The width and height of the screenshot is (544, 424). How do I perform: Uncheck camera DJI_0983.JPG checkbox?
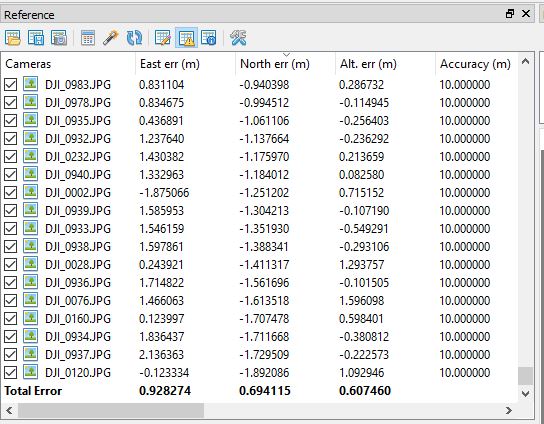pos(11,84)
